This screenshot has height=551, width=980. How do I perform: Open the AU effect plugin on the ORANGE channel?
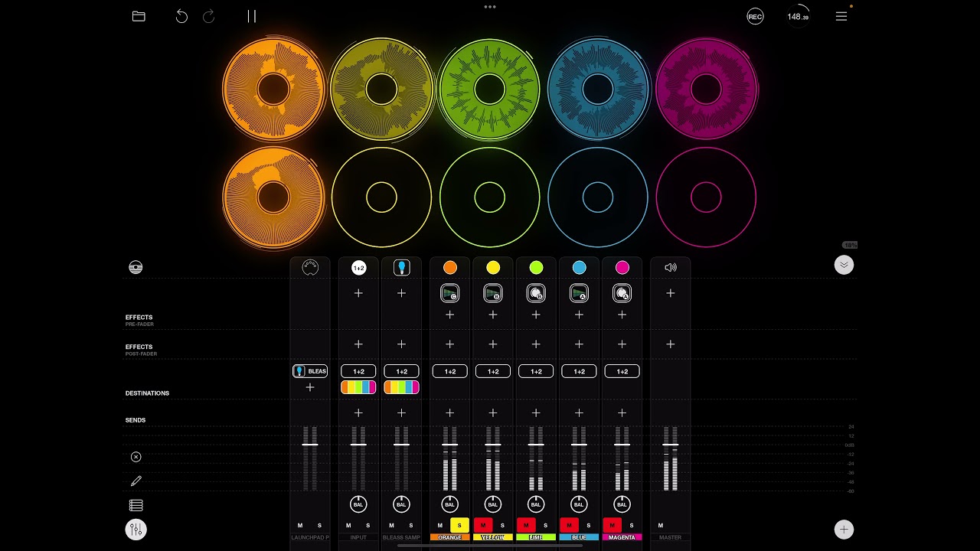coord(449,292)
